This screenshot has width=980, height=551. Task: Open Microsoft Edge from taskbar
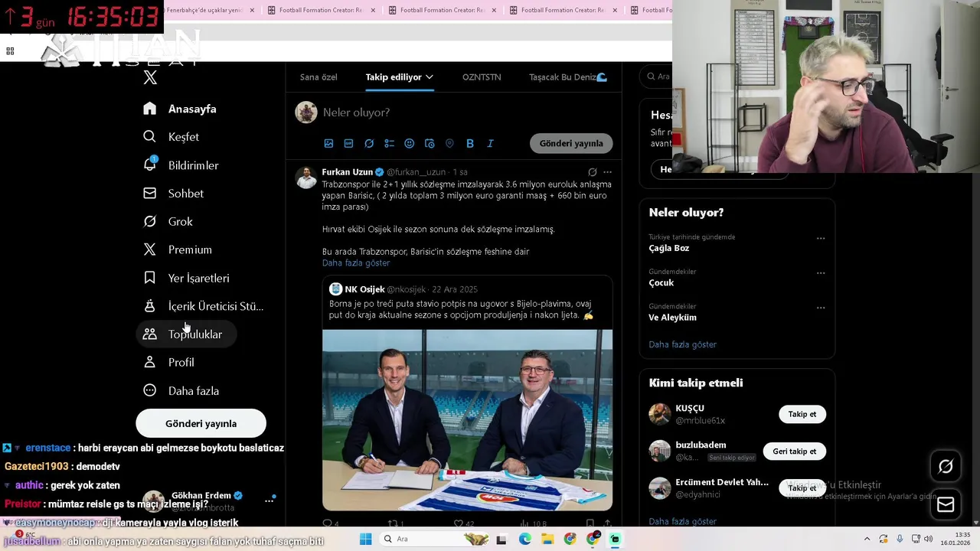(x=524, y=539)
